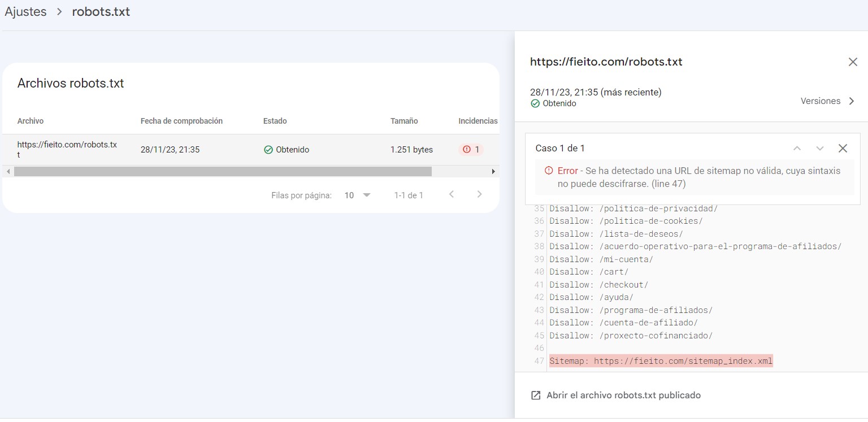The width and height of the screenshot is (868, 422).
Task: Click robots.txt breadcrumb title
Action: (101, 12)
